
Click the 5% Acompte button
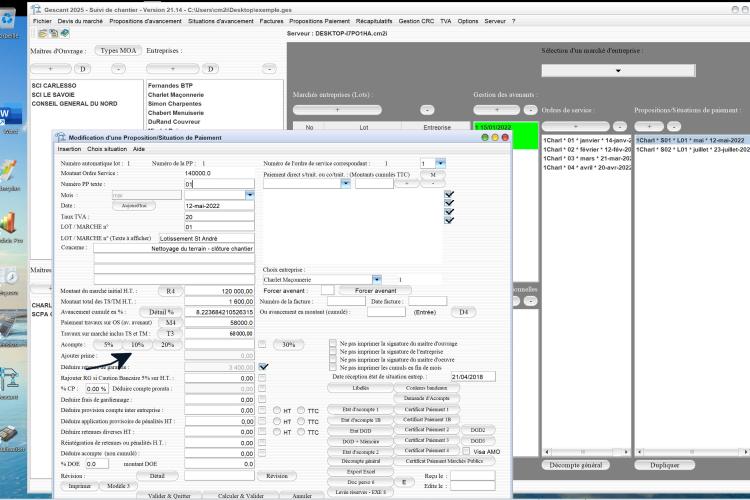109,344
